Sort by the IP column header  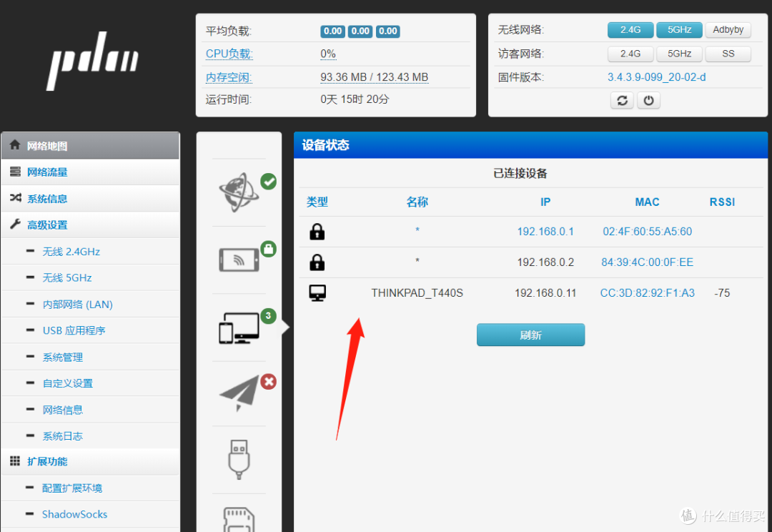click(545, 202)
